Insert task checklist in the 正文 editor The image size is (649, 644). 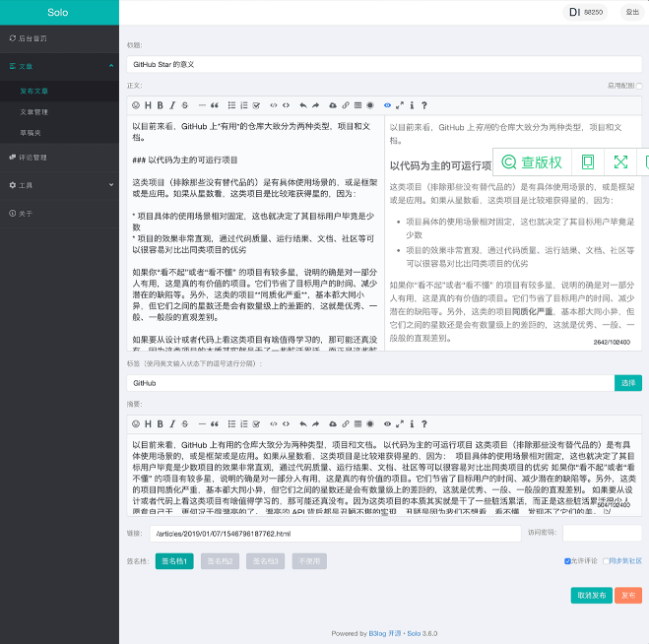[256, 105]
